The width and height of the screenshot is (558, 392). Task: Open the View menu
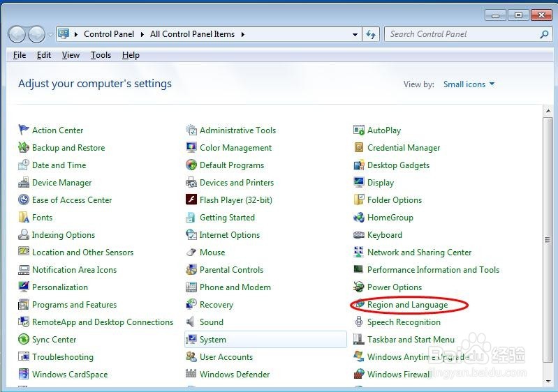[x=71, y=55]
